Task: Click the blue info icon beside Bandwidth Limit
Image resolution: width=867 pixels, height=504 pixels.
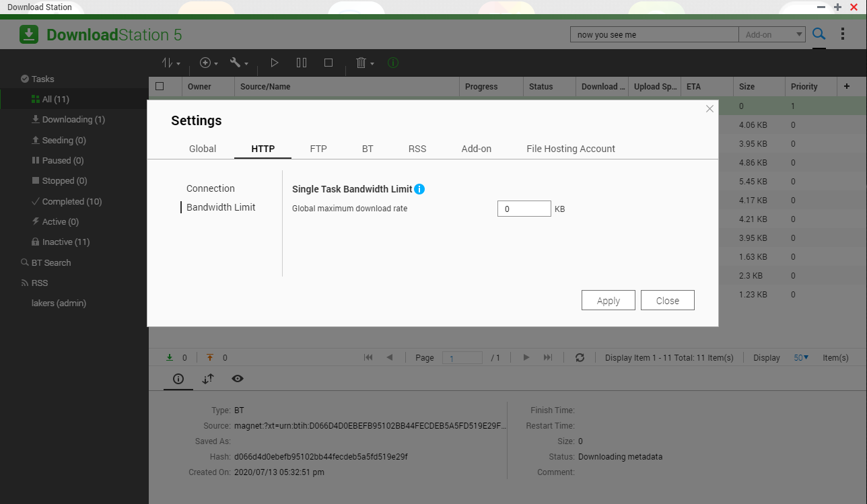Action: [x=419, y=189]
